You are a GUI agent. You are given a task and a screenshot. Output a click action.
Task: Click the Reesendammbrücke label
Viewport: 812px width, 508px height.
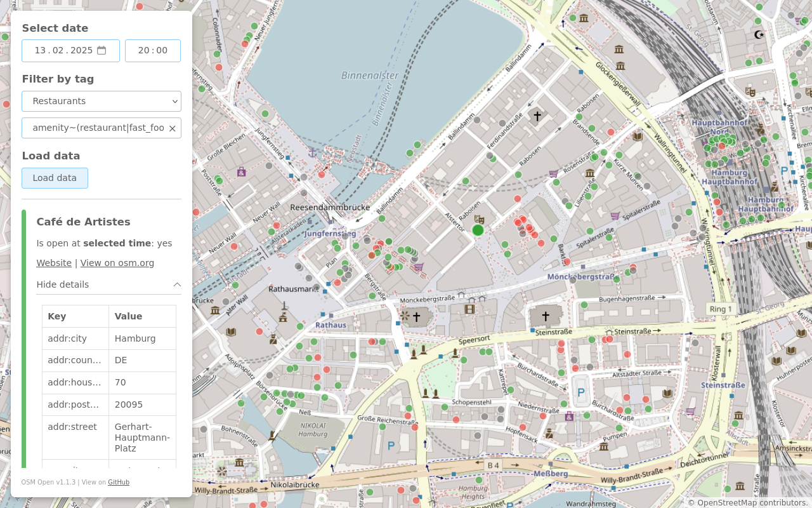[x=330, y=208]
